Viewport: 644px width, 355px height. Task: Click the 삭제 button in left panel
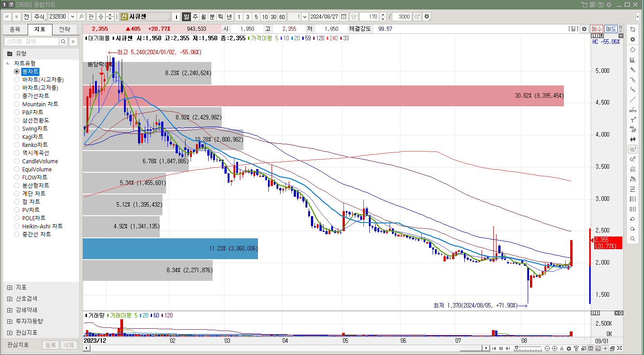(69, 345)
